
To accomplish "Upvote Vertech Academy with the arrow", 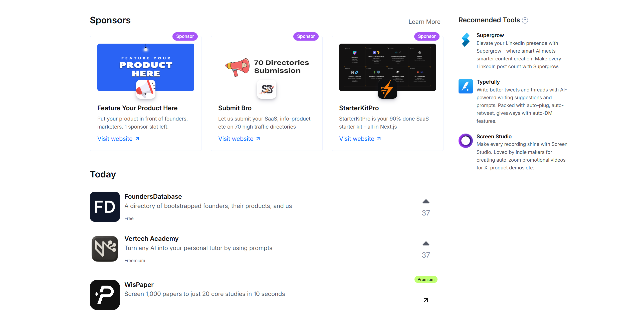I will (426, 244).
